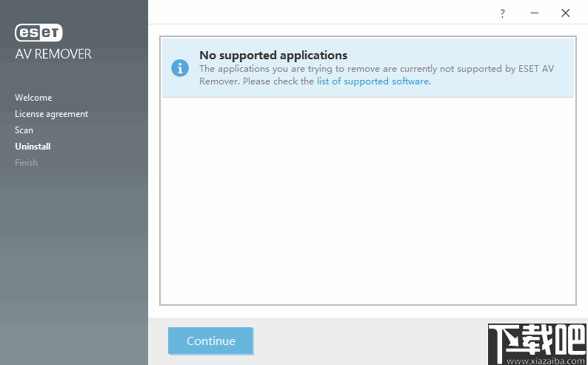Minimize the ESET AV Remover window
This screenshot has width=588, height=365.
pyautogui.click(x=535, y=13)
